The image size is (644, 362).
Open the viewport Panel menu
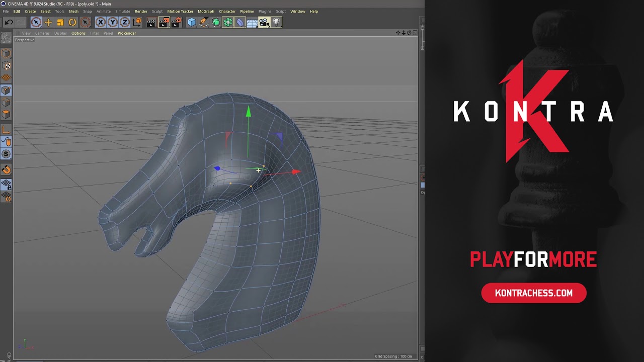coord(108,33)
